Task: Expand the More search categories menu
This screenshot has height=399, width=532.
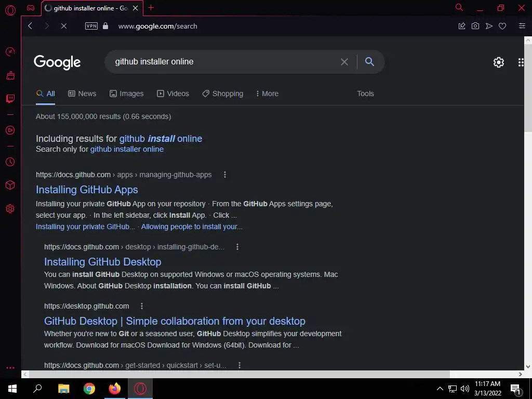Action: coord(267,94)
